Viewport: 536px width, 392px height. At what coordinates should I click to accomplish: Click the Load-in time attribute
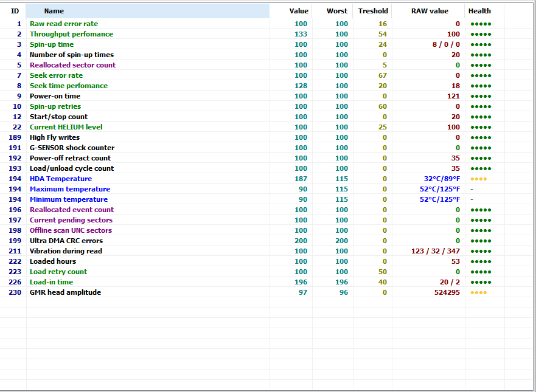coord(51,282)
